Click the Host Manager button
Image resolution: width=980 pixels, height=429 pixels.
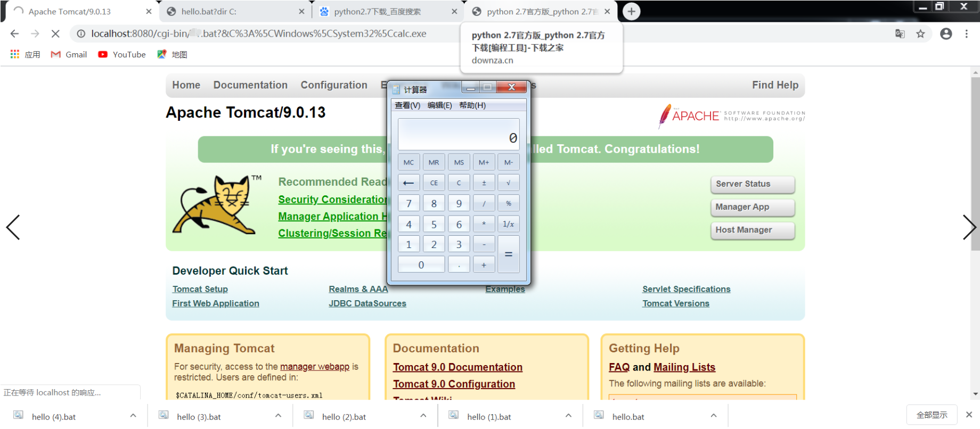pyautogui.click(x=753, y=230)
